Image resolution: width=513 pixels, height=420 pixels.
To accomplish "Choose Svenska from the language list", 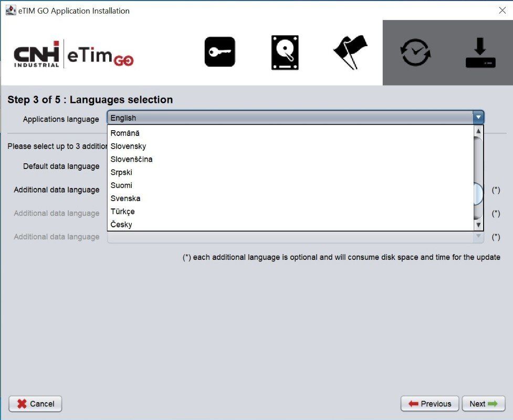I will tap(290, 198).
